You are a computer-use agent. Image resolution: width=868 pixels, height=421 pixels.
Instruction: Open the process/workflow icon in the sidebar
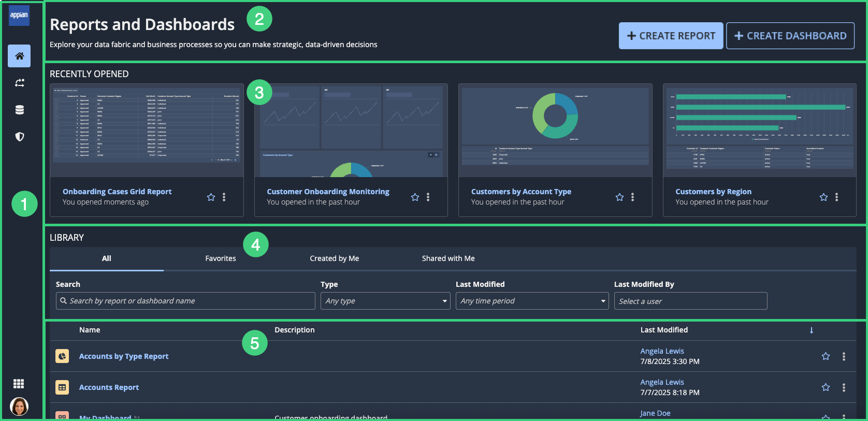click(19, 83)
